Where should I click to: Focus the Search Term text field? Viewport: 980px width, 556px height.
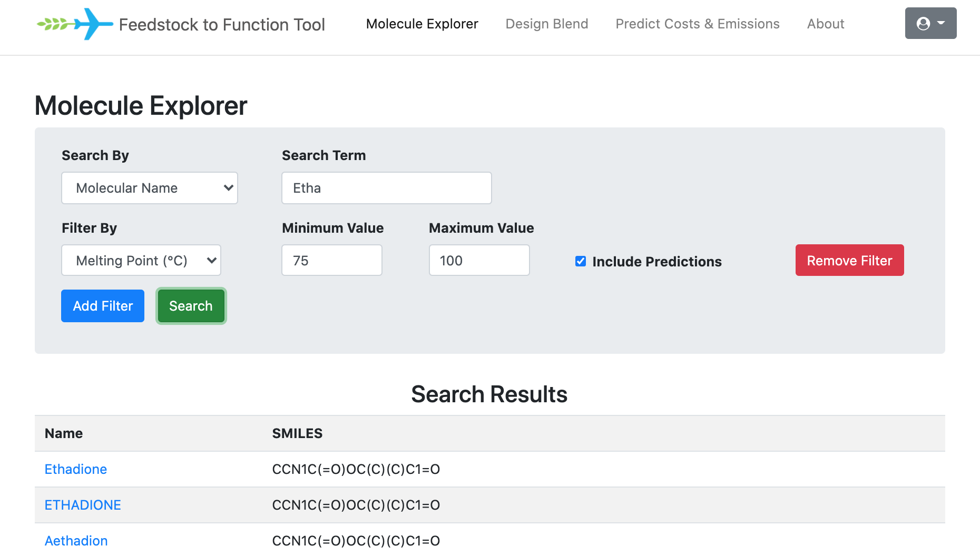click(x=386, y=188)
